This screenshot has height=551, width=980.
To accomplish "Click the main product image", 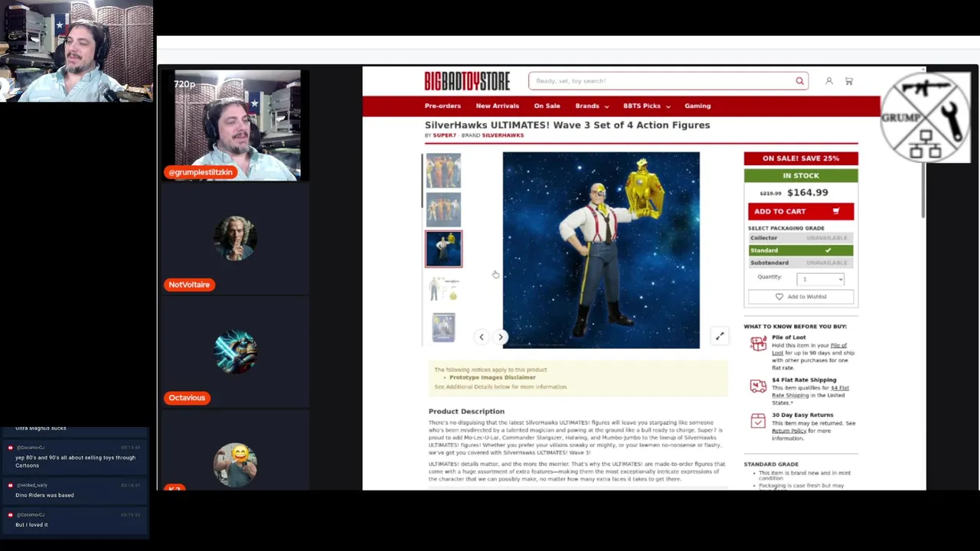I will coord(601,250).
